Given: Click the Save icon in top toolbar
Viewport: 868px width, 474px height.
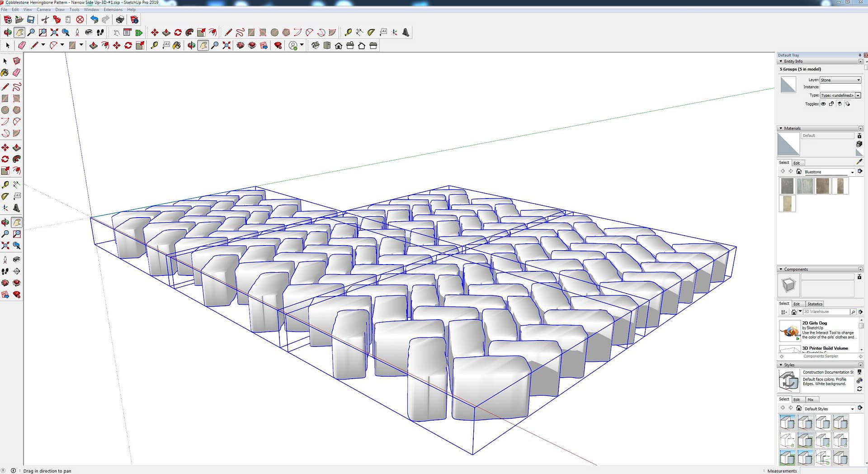Looking at the screenshot, I should coord(31,19).
